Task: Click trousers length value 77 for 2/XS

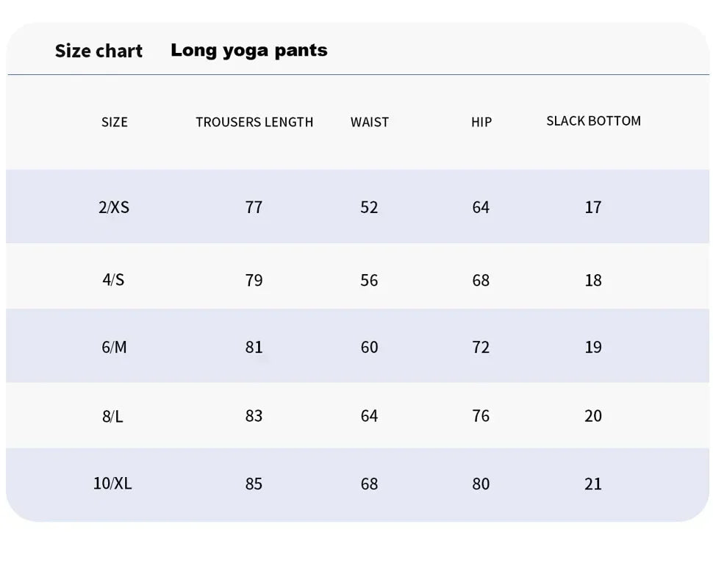Action: tap(254, 207)
